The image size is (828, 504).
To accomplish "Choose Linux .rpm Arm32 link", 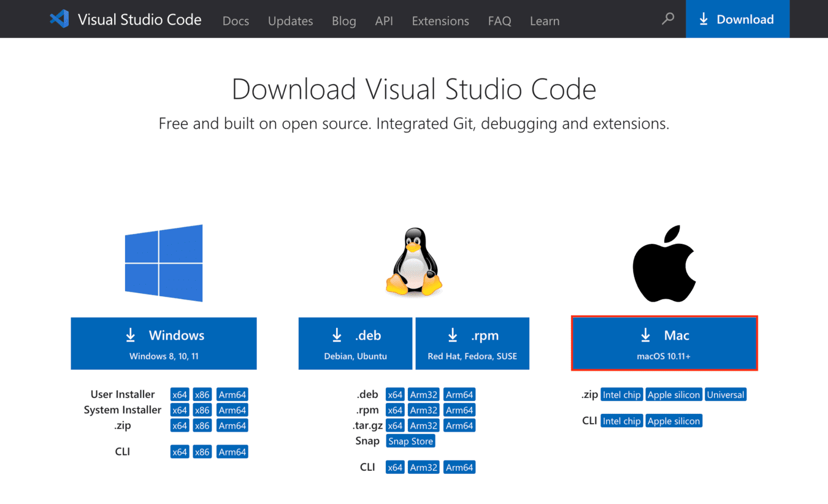I will pos(424,410).
